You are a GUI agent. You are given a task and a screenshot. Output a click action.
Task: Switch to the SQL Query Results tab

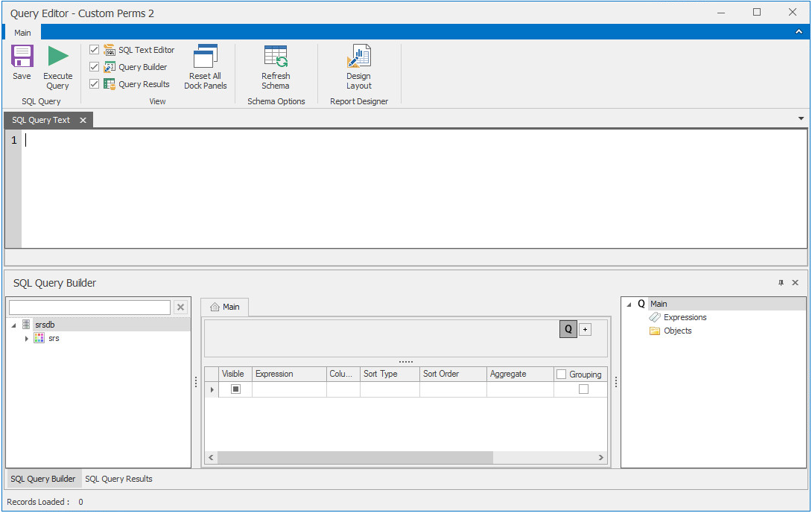118,479
